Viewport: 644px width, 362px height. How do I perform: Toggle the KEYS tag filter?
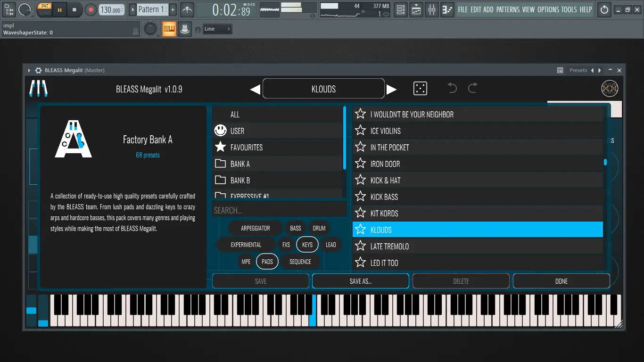(x=307, y=245)
